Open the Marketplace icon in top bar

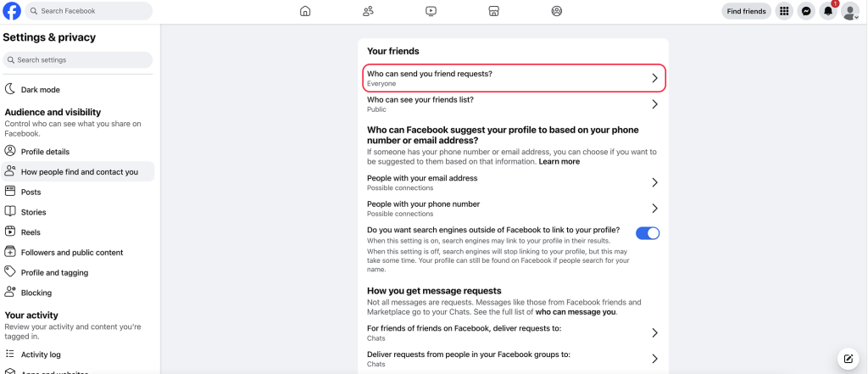coord(494,11)
